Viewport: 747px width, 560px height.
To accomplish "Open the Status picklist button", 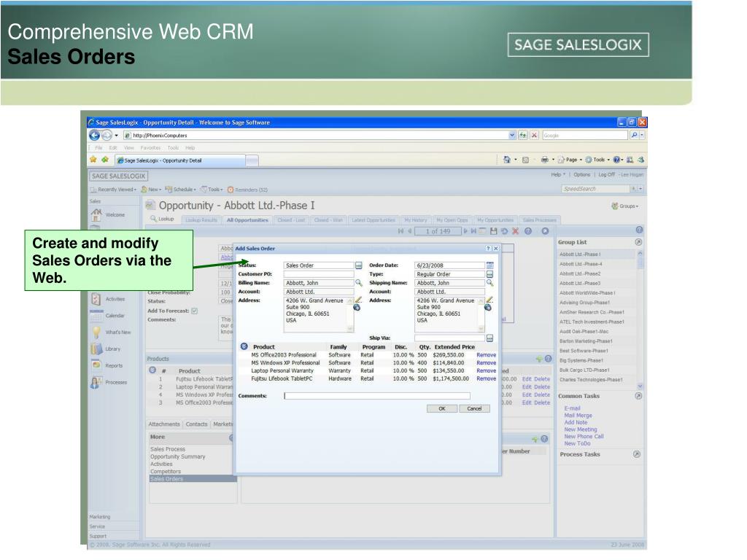I will click(359, 265).
